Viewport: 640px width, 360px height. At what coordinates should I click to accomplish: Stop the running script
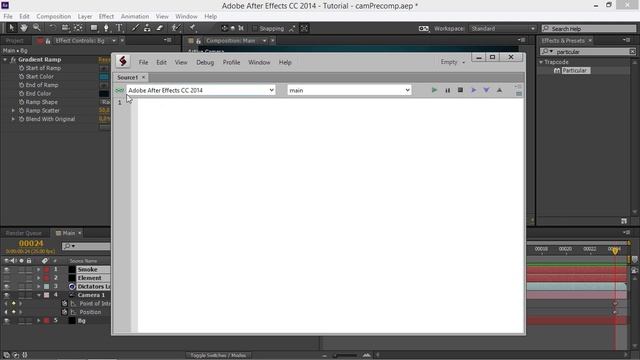(460, 90)
